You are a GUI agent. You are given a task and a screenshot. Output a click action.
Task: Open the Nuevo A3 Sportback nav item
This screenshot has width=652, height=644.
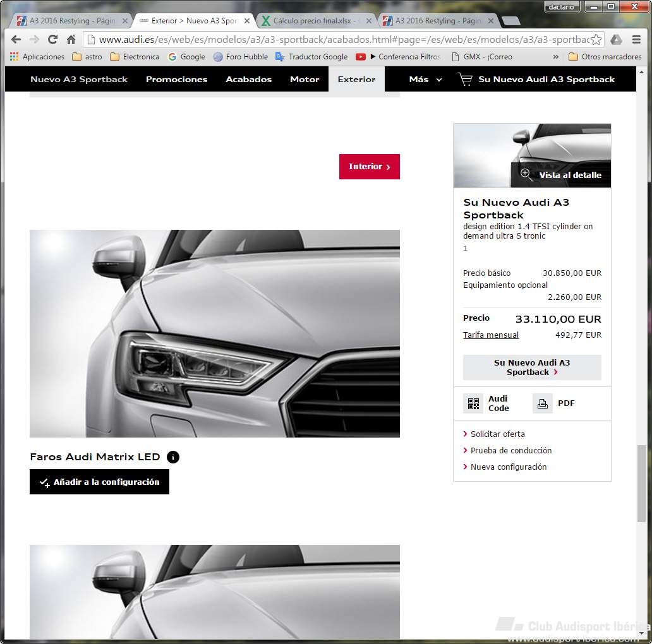[79, 80]
